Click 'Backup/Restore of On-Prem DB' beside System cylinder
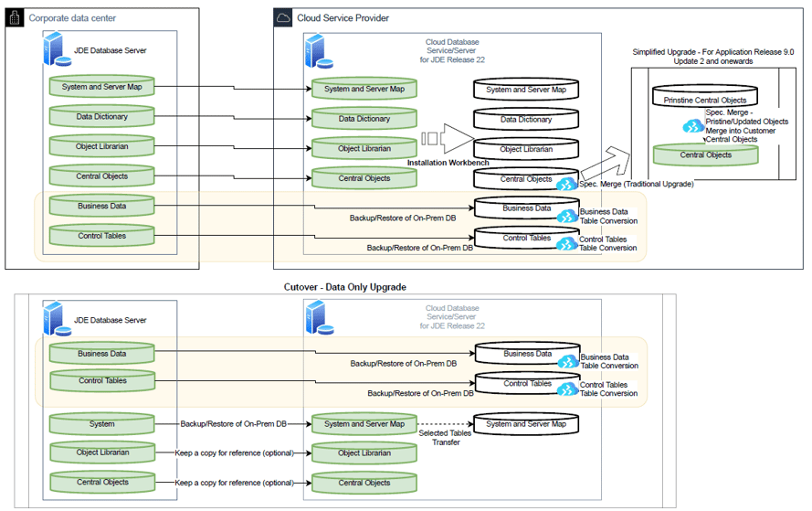The height and width of the screenshot is (511, 812). pyautogui.click(x=234, y=423)
